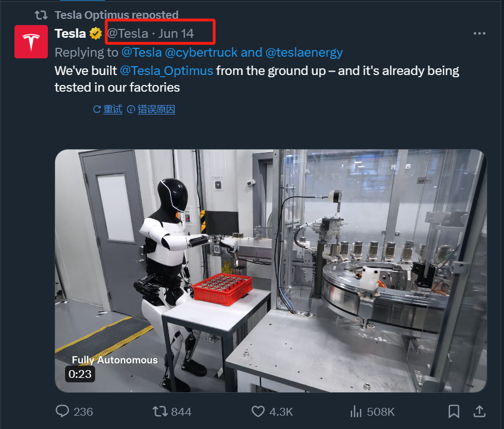View post analytics showing 508K views

(355, 411)
